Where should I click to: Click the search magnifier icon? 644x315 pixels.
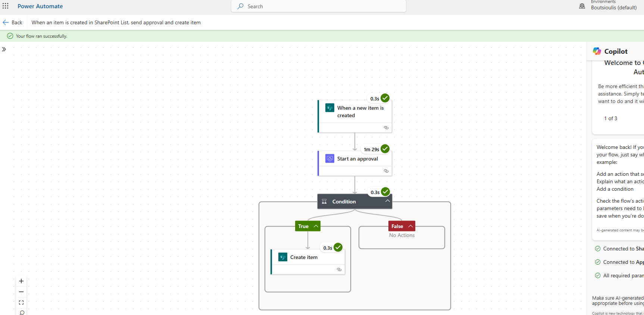tap(241, 6)
